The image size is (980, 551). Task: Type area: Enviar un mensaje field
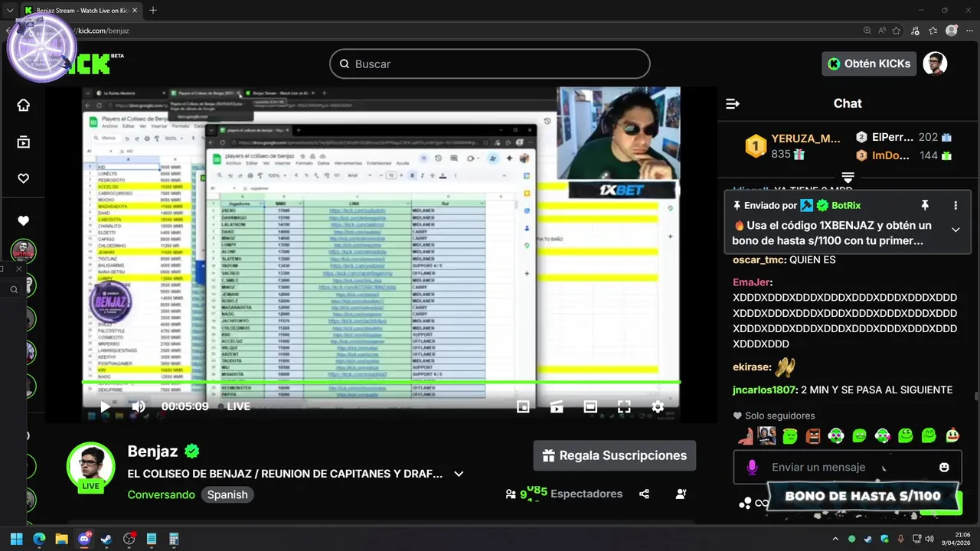click(x=848, y=467)
